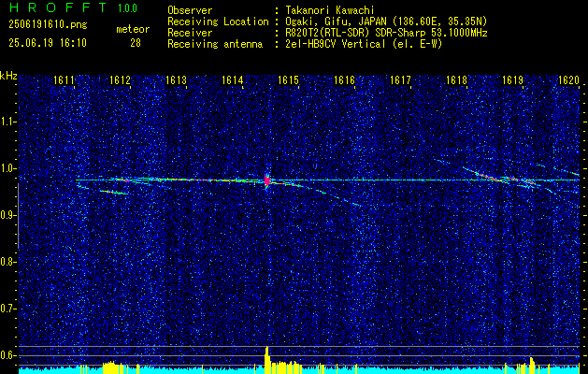This screenshot has width=588, height=374.
Task: Click the Receiving antenna label
Action: pos(215,44)
